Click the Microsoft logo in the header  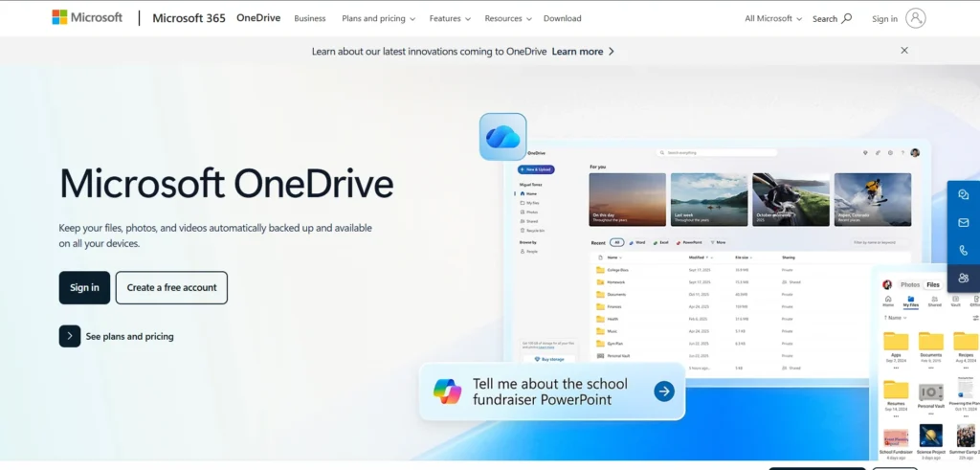pos(87,17)
